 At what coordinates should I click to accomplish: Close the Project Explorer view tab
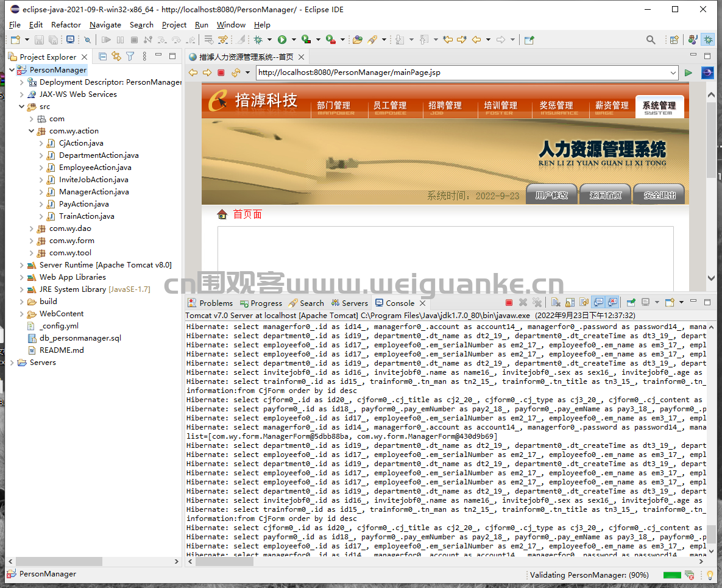click(x=84, y=57)
